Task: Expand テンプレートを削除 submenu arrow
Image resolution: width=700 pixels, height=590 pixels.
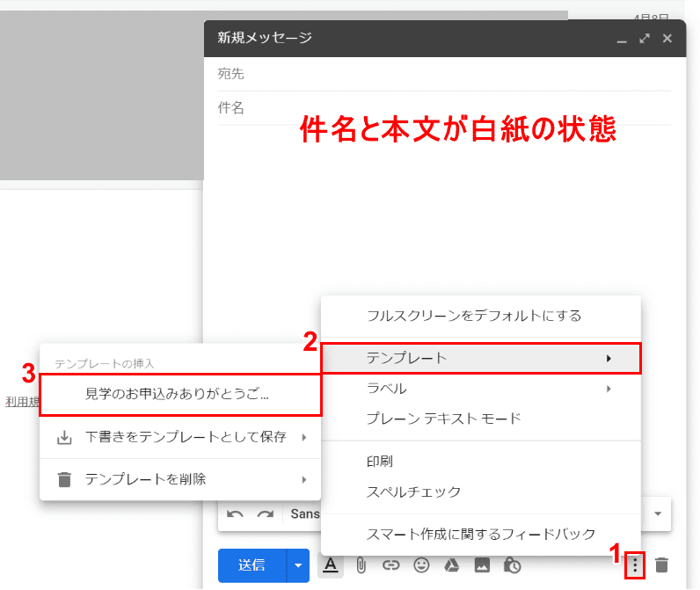Action: click(x=304, y=480)
